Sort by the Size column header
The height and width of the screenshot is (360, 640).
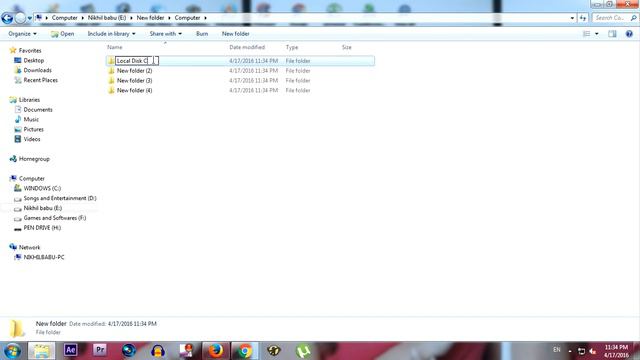click(x=347, y=47)
